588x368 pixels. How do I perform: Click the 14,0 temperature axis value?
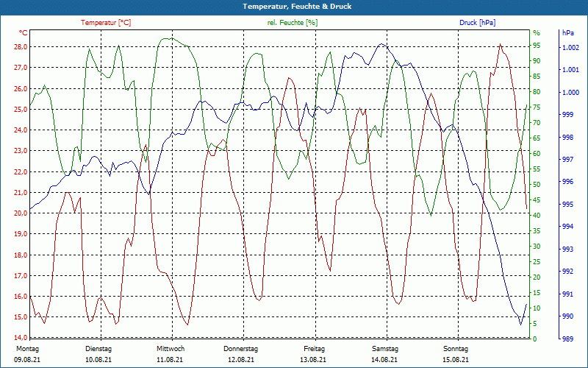pos(21,337)
